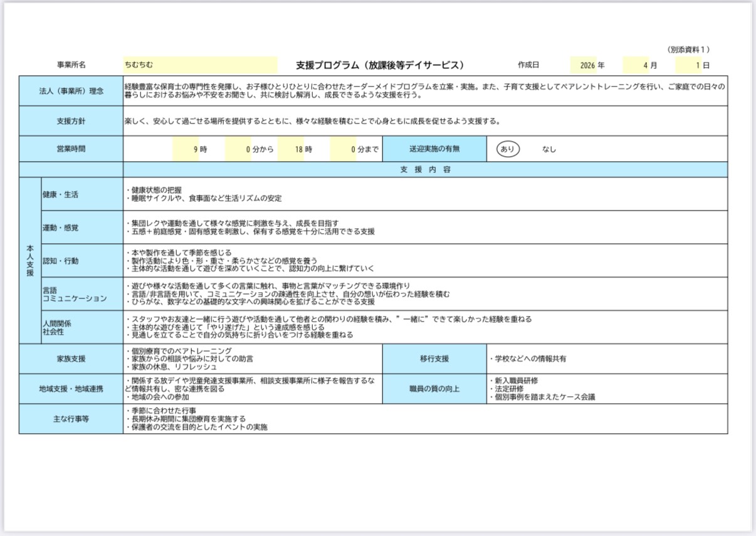Select the circled あり option
Viewport: 756px width, 536px height.
tap(508, 149)
